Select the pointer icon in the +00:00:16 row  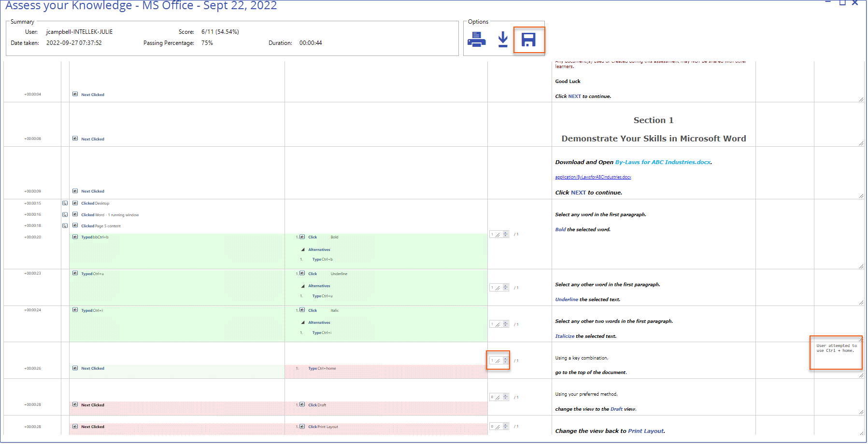click(x=65, y=214)
